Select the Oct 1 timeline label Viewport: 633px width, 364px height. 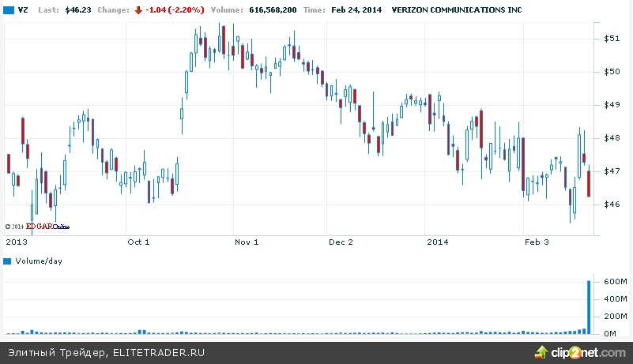tap(138, 242)
